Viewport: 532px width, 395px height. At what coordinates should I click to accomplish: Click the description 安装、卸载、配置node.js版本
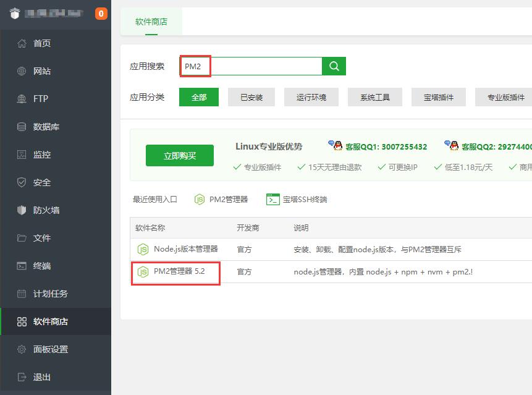click(x=378, y=249)
